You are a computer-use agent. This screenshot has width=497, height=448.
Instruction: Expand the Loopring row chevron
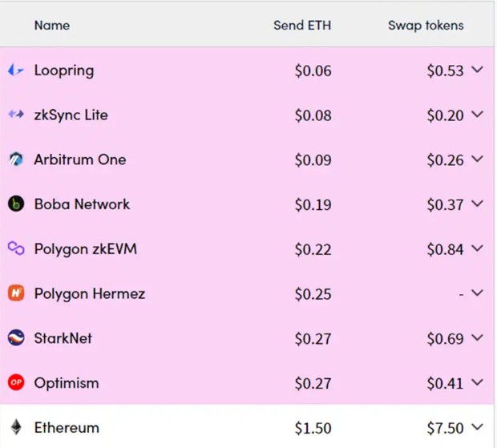point(477,70)
